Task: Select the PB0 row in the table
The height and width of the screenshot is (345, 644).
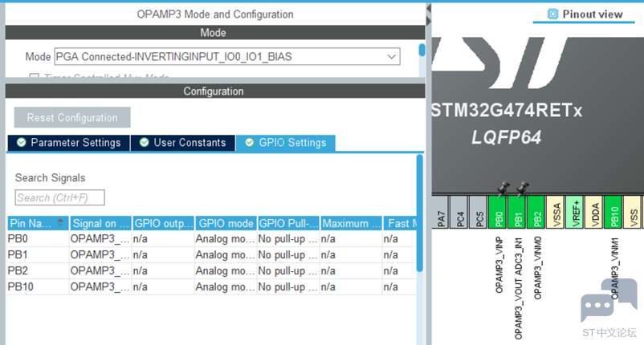Action: click(x=212, y=239)
